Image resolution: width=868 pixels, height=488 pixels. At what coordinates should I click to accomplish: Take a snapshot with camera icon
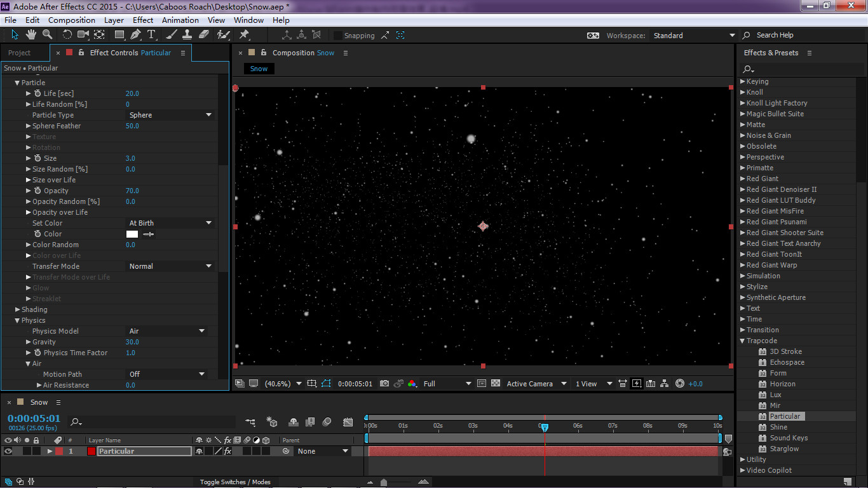[x=384, y=384]
